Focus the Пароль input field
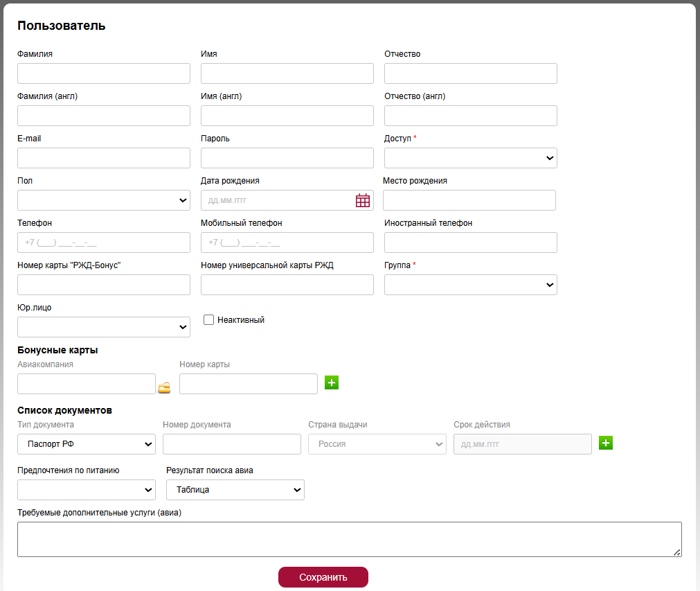 coord(287,158)
